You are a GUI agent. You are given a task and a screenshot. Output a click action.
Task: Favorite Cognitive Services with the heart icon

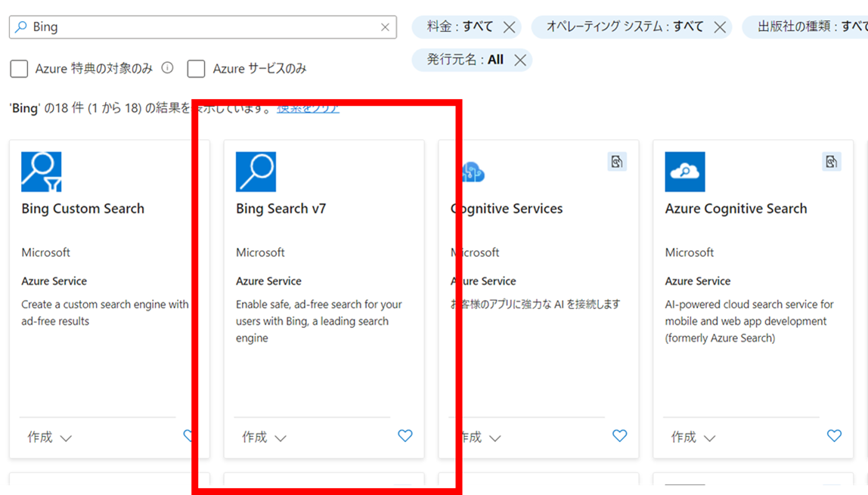pyautogui.click(x=619, y=436)
